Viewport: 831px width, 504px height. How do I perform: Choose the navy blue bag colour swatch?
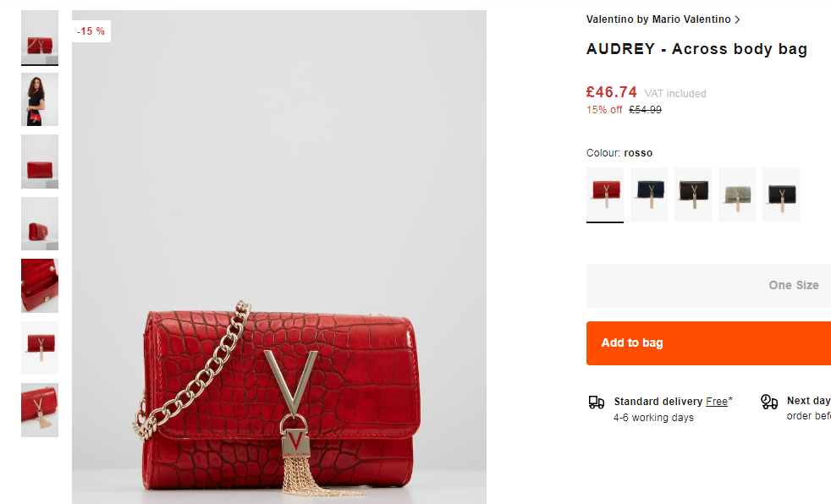pyautogui.click(x=649, y=194)
